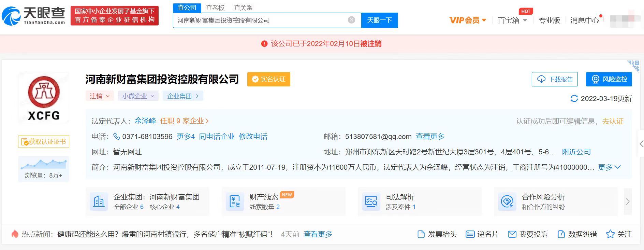Click 修改电话 link
644x250 pixels.
pos(253,137)
